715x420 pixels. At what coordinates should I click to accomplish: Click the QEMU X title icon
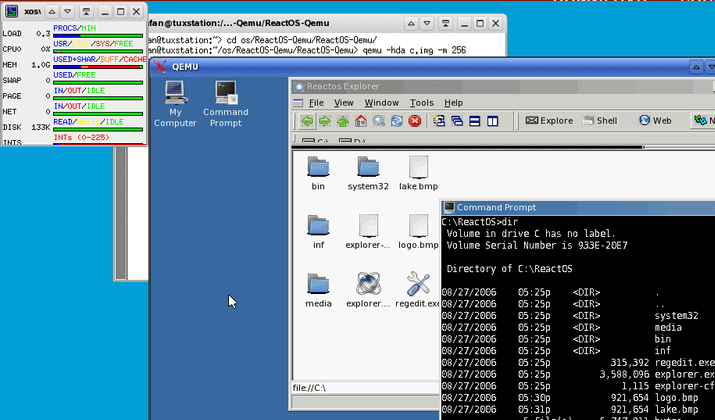tap(160, 67)
